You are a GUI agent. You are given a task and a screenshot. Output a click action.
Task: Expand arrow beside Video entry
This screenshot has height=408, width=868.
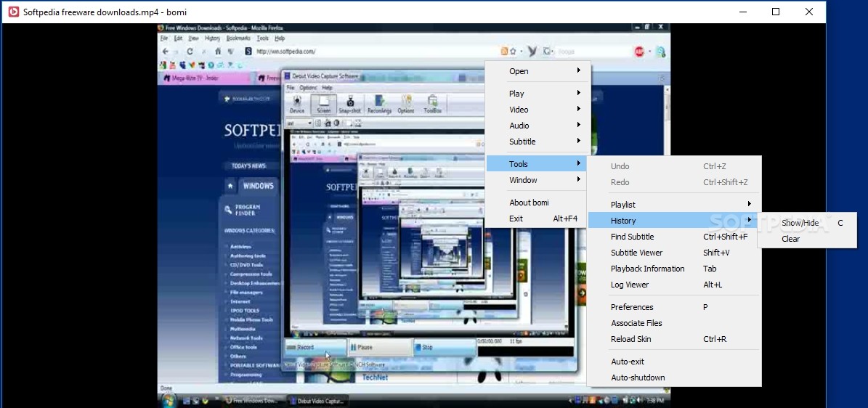pyautogui.click(x=578, y=109)
